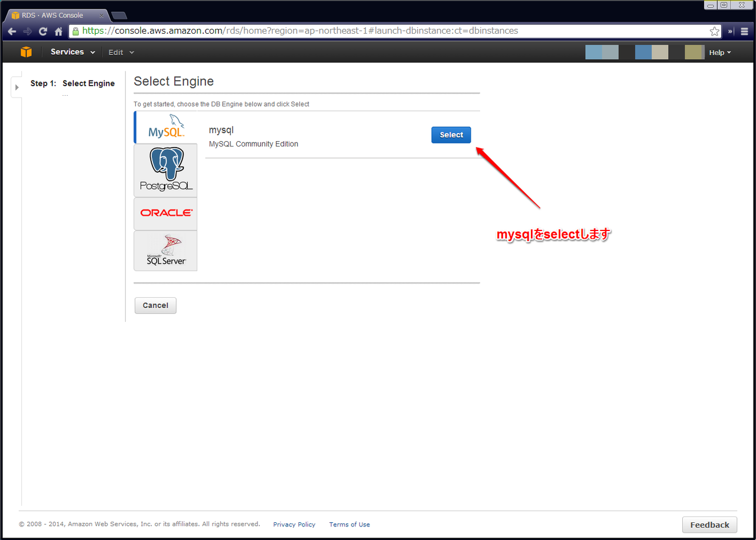The height and width of the screenshot is (540, 756).
Task: Choose the Oracle engine tab
Action: tap(166, 213)
